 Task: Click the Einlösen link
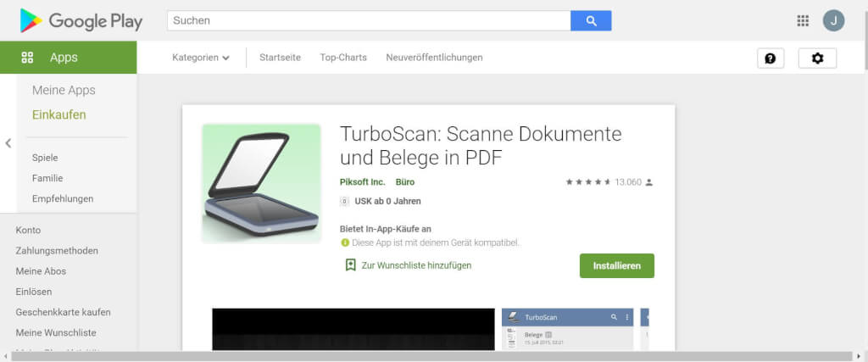click(x=34, y=292)
